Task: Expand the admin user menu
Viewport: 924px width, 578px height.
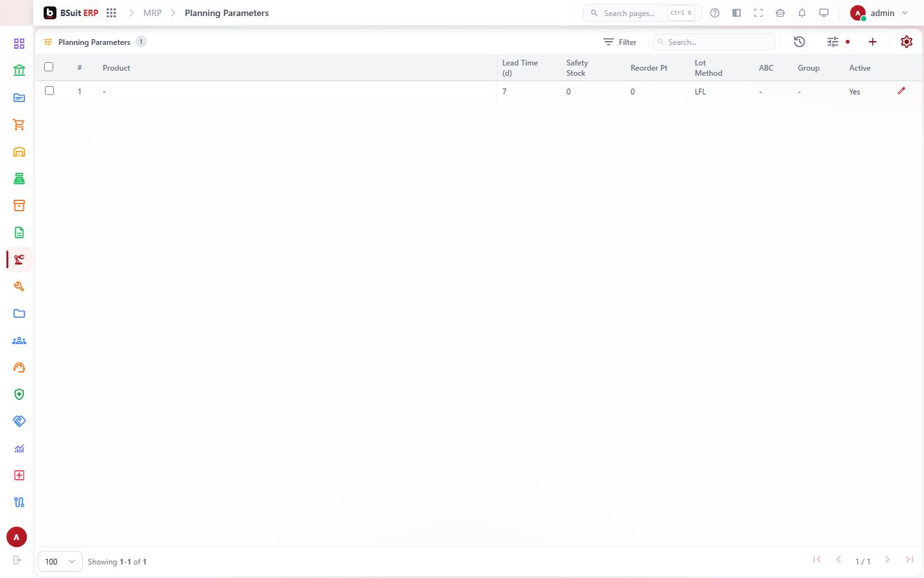Action: [x=880, y=13]
